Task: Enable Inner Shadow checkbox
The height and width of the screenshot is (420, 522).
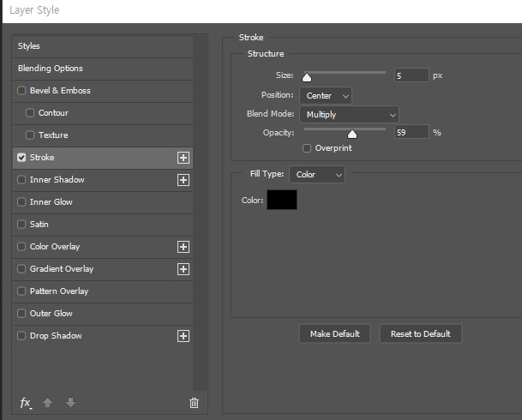Action: click(x=21, y=180)
